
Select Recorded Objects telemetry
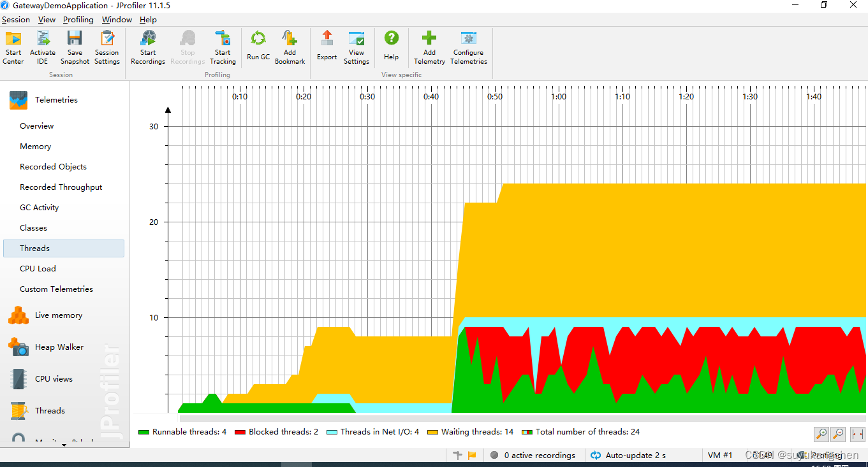click(64, 167)
